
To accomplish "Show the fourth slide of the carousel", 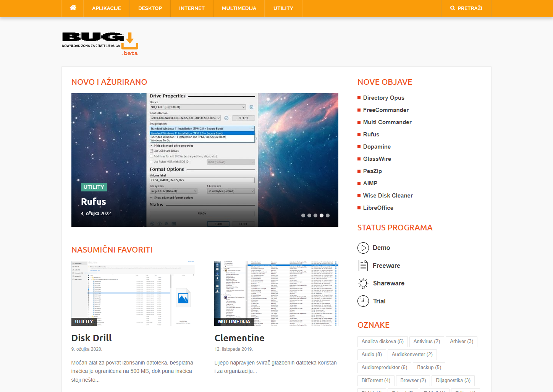I will (322, 215).
